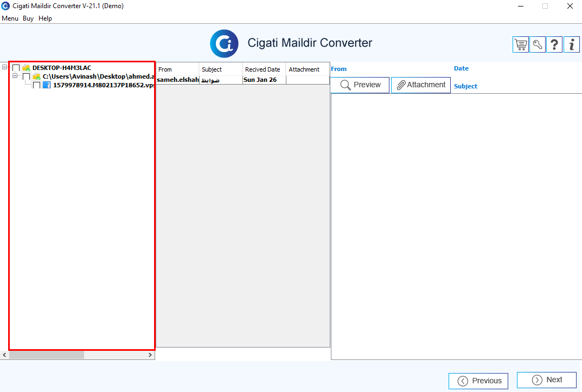
Task: Click the Cigati logo in the header
Action: [224, 44]
